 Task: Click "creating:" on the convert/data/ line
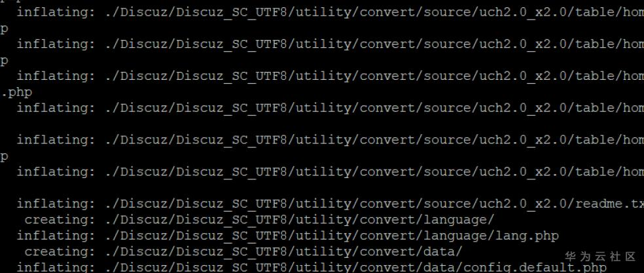tap(60, 251)
